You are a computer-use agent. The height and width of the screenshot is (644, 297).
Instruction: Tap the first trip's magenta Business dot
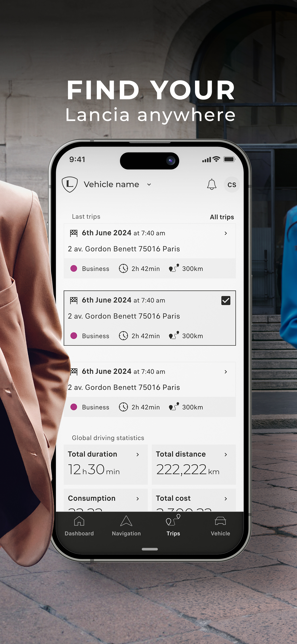(74, 269)
